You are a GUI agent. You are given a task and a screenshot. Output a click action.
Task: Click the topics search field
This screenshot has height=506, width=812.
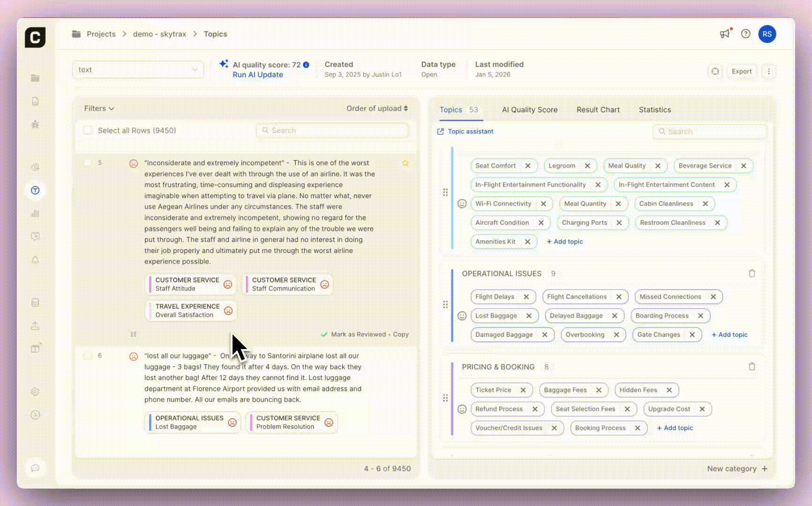[x=710, y=132]
